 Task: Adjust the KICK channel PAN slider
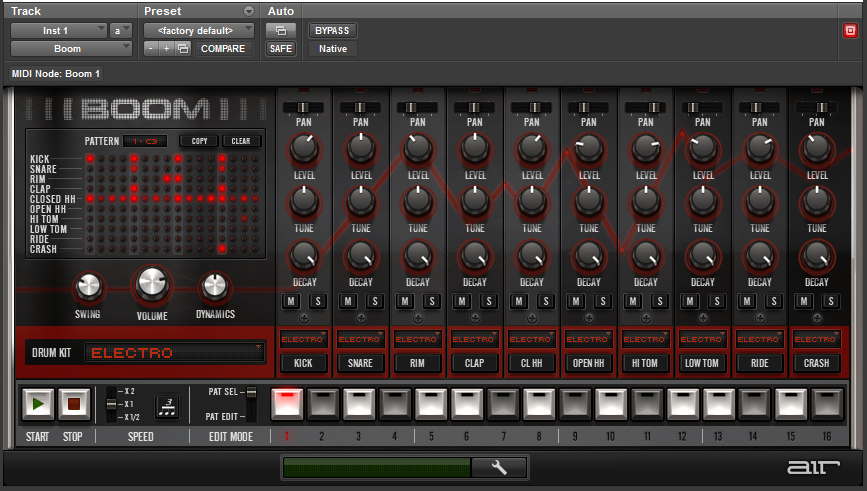[304, 107]
